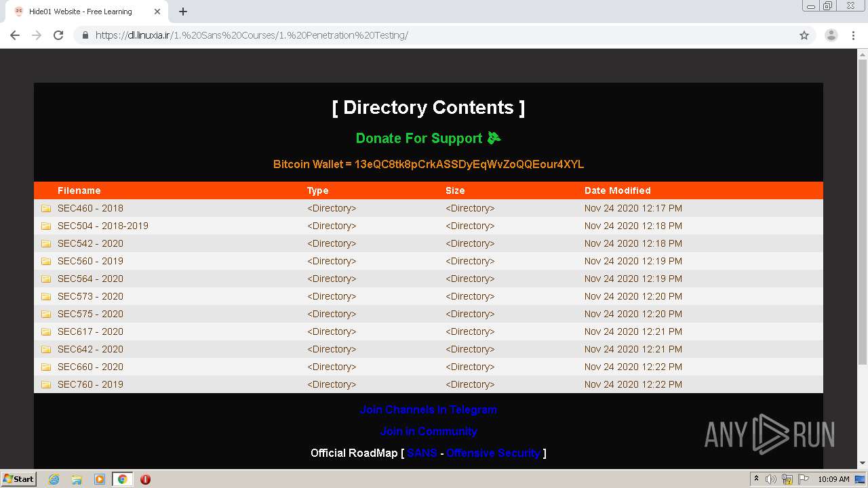Open the SEC573 - 2020 directory link
Viewport: 868px width, 488px height.
[90, 296]
